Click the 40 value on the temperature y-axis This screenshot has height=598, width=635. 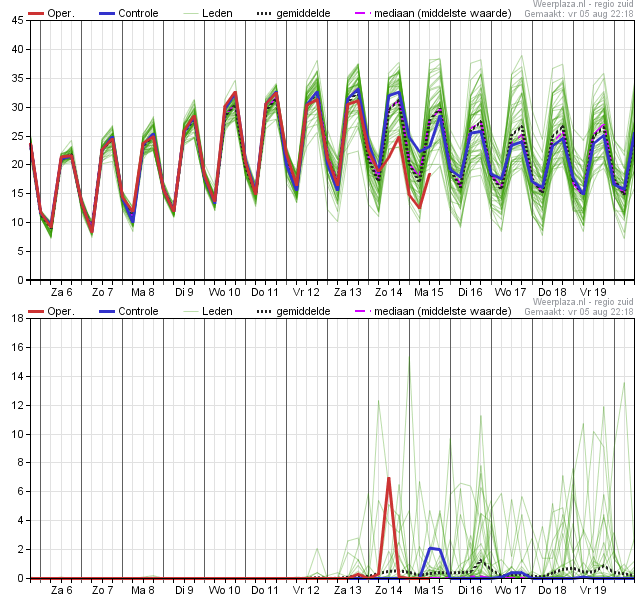coord(18,49)
